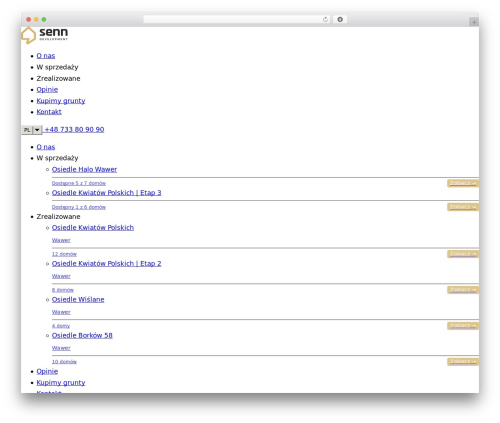The height and width of the screenshot is (423, 500).
Task: Click Zobacz button for Etap 3
Action: click(463, 207)
